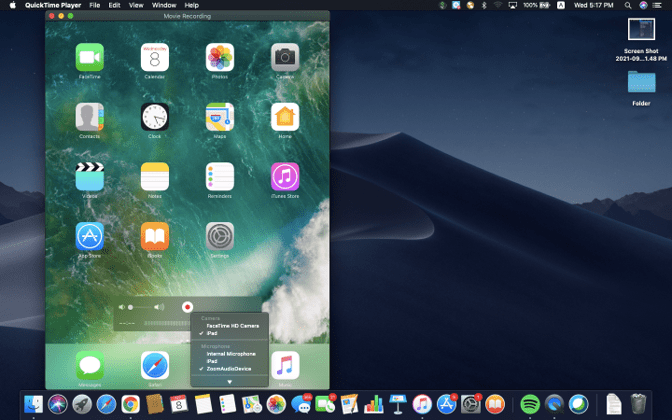The height and width of the screenshot is (420, 672).
Task: Click the audio level meter in recording controls
Action: 167,323
